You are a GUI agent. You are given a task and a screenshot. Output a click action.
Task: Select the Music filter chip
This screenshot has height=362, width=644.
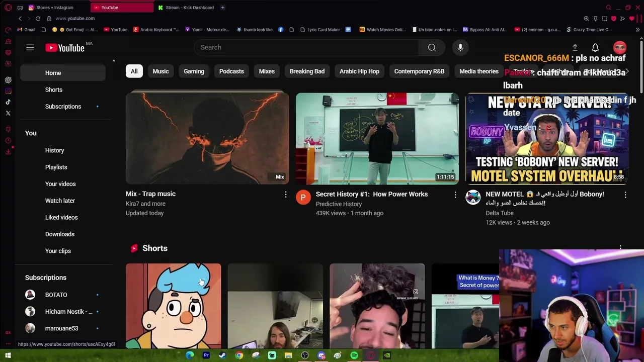click(x=161, y=71)
